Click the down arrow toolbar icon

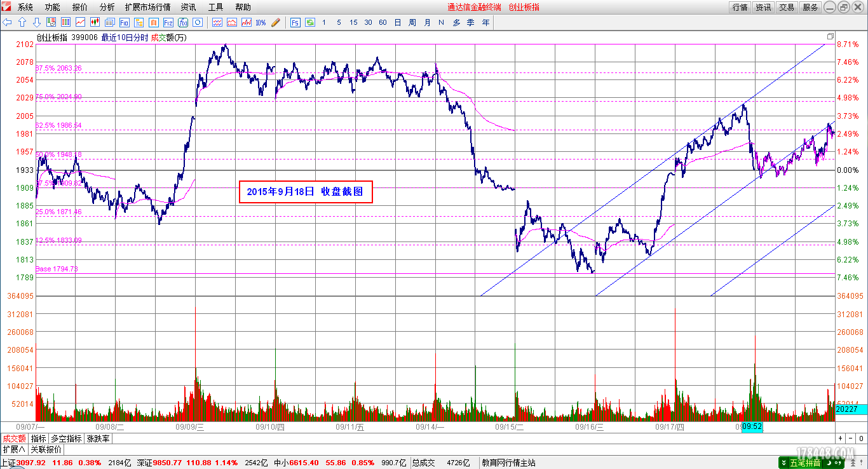click(x=36, y=22)
